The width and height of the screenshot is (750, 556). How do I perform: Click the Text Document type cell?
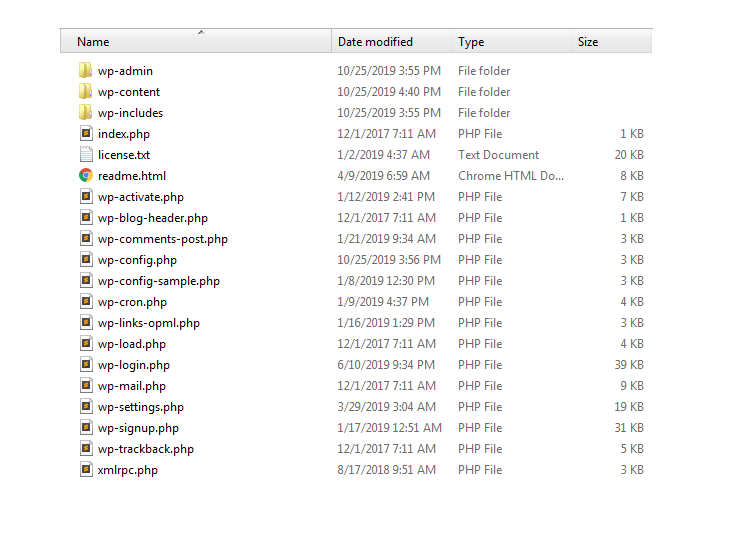pyautogui.click(x=498, y=155)
